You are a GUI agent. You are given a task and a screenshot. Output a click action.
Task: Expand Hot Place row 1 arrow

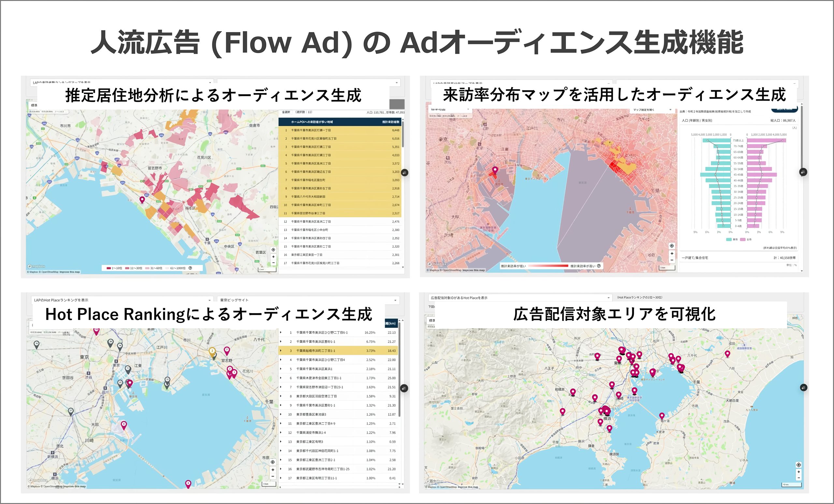(x=281, y=332)
